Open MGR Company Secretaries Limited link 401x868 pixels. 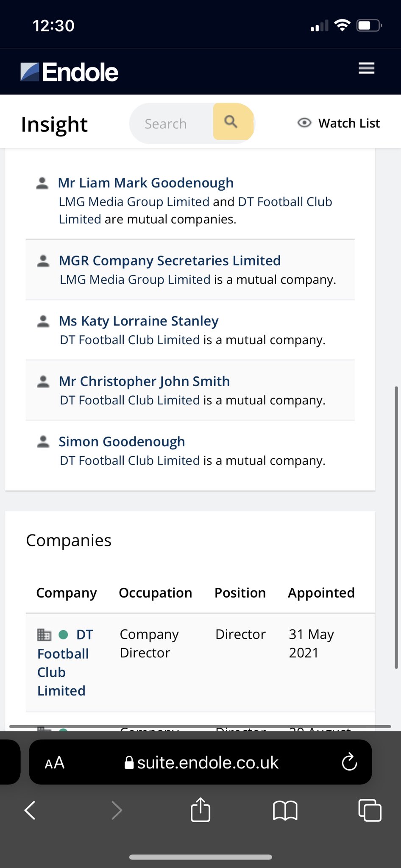170,260
